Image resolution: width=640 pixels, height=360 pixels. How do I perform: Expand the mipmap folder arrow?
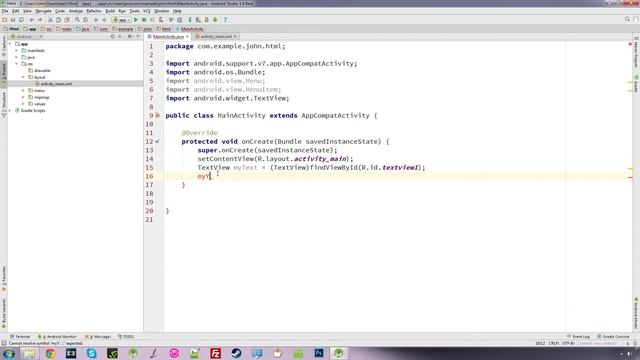point(24,97)
